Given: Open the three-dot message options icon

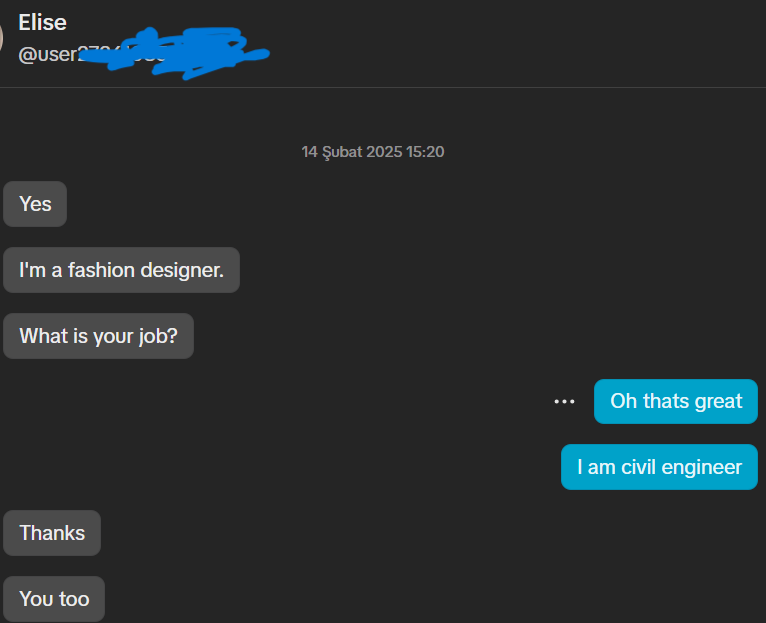Looking at the screenshot, I should click(564, 402).
